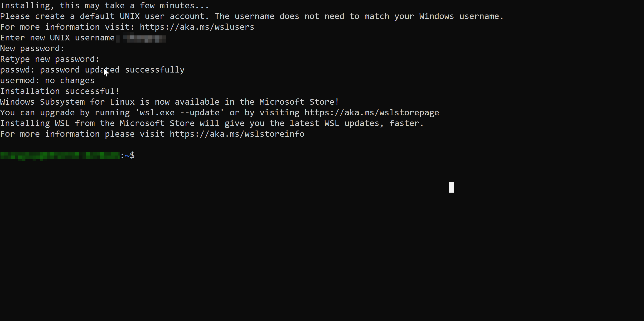Click the 'New password:' prompt line
Screen dimensions: 644x321
pos(32,49)
